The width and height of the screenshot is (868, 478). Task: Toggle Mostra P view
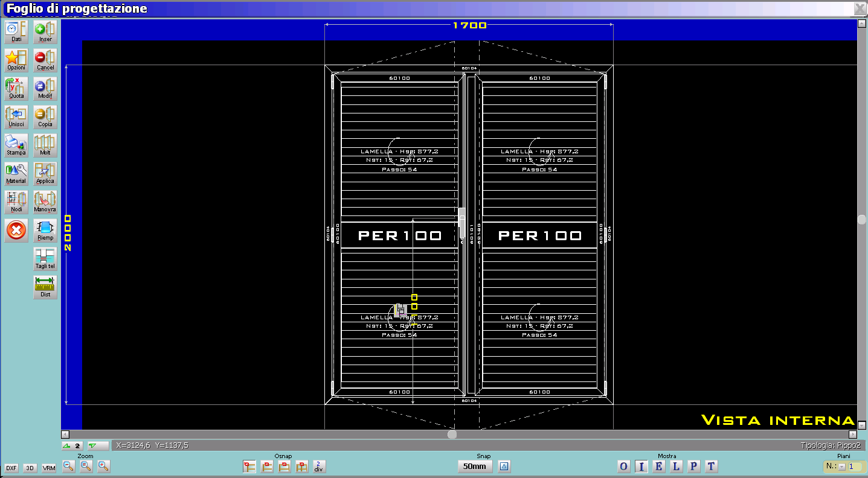[x=694, y=466]
